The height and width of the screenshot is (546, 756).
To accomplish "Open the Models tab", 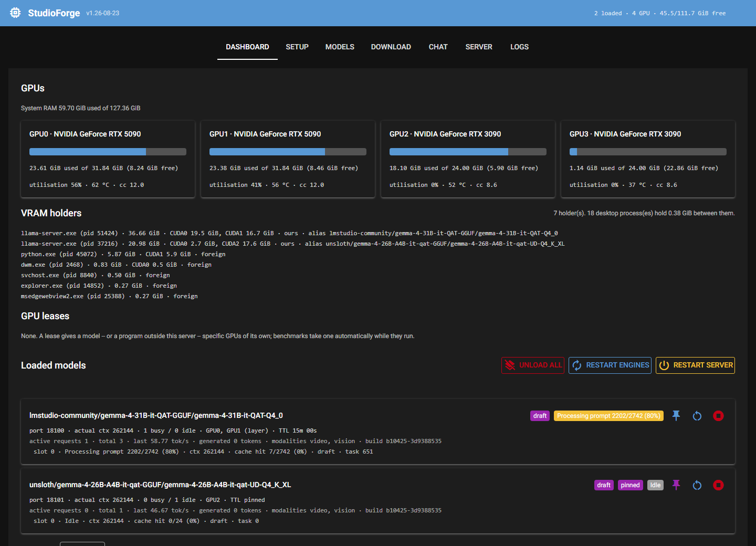I will click(340, 47).
